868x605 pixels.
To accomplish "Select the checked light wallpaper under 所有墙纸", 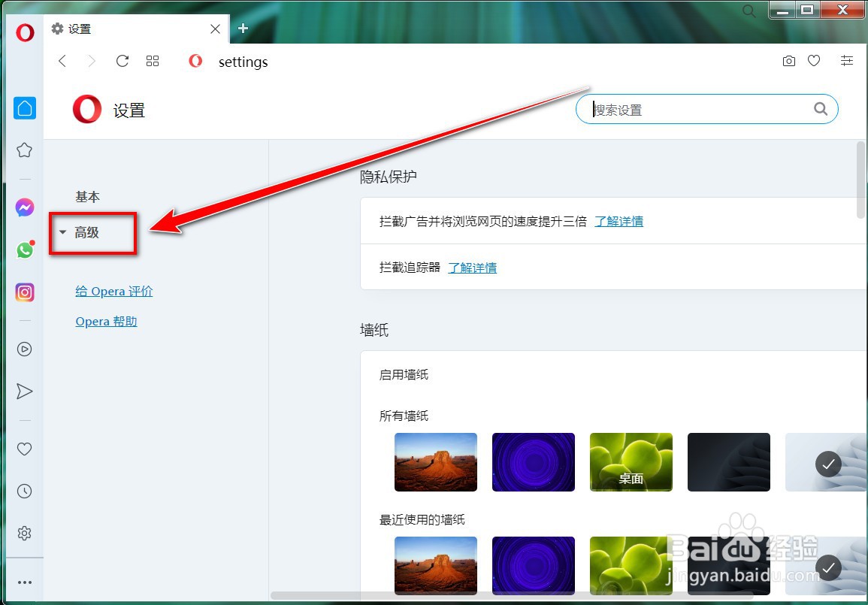I will (x=826, y=462).
